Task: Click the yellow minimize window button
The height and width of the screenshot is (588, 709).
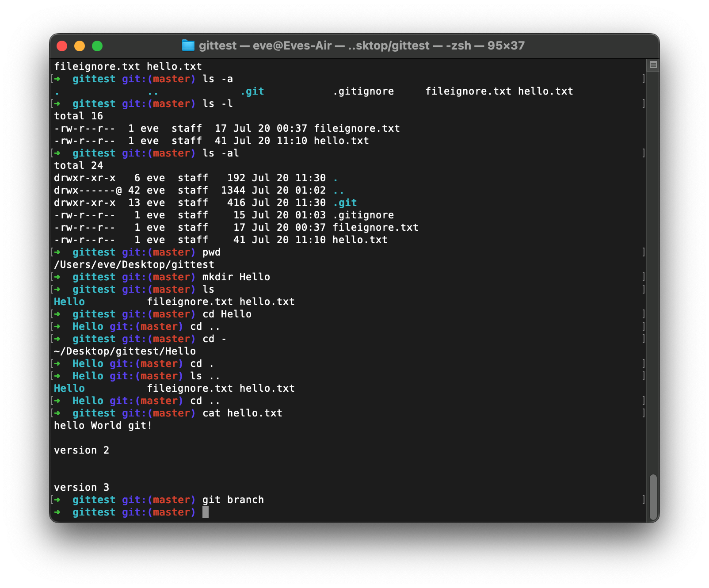Action: point(80,46)
